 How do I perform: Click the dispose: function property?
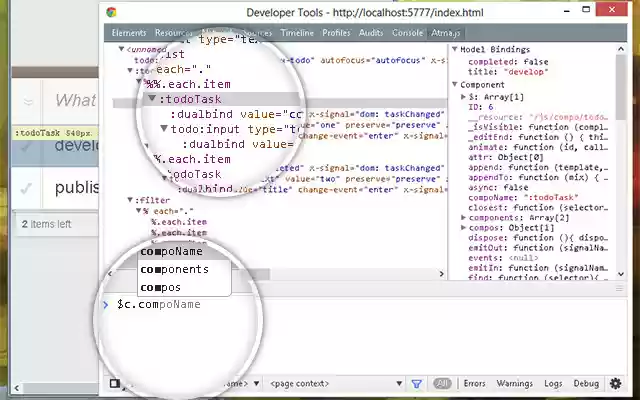(x=538, y=238)
